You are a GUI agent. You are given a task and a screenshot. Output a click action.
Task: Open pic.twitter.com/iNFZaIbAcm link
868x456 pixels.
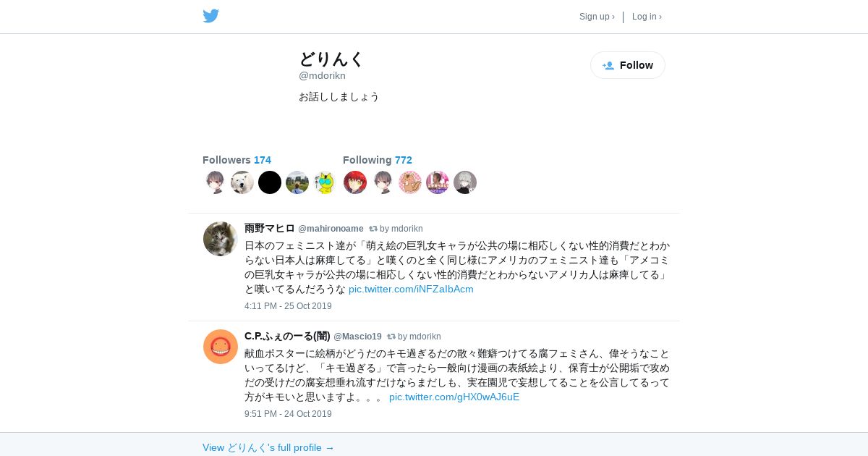pyautogui.click(x=411, y=289)
